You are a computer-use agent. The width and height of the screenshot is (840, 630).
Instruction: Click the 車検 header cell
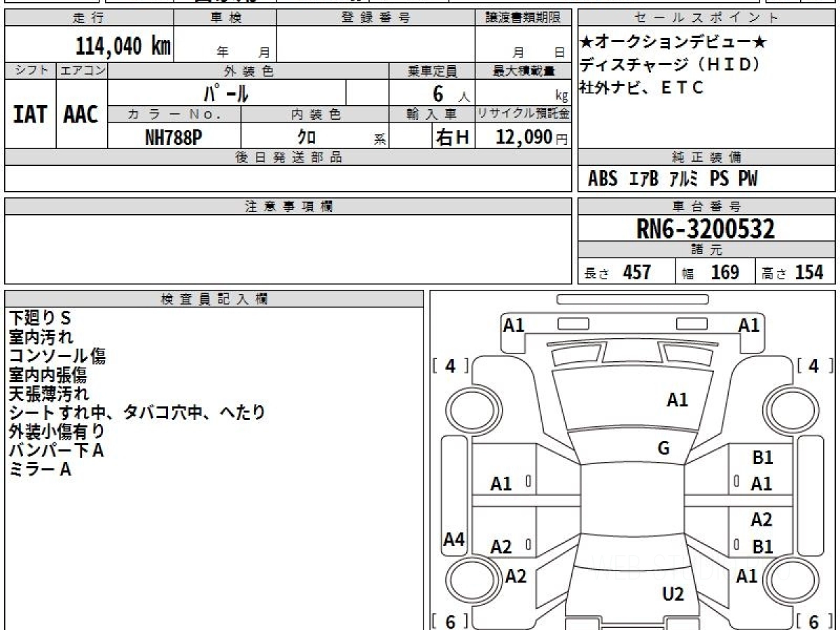[225, 18]
